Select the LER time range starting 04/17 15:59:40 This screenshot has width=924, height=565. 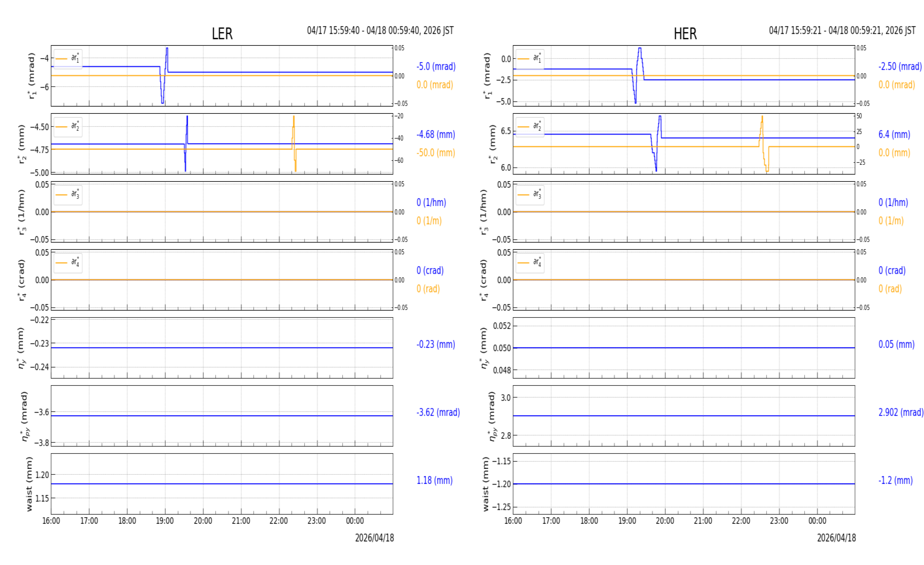pyautogui.click(x=380, y=31)
